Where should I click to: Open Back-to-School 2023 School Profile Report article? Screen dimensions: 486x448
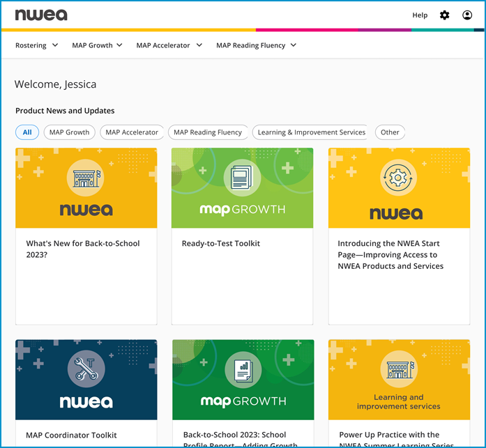[x=240, y=440]
